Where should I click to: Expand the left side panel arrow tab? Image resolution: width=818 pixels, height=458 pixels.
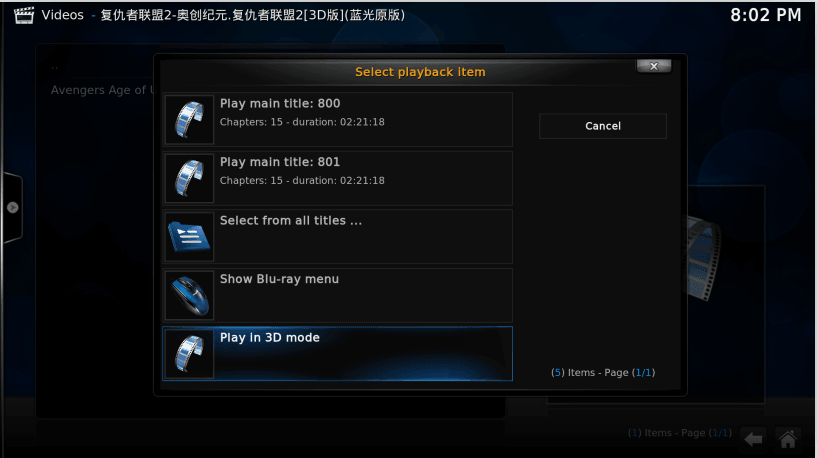click(x=13, y=208)
